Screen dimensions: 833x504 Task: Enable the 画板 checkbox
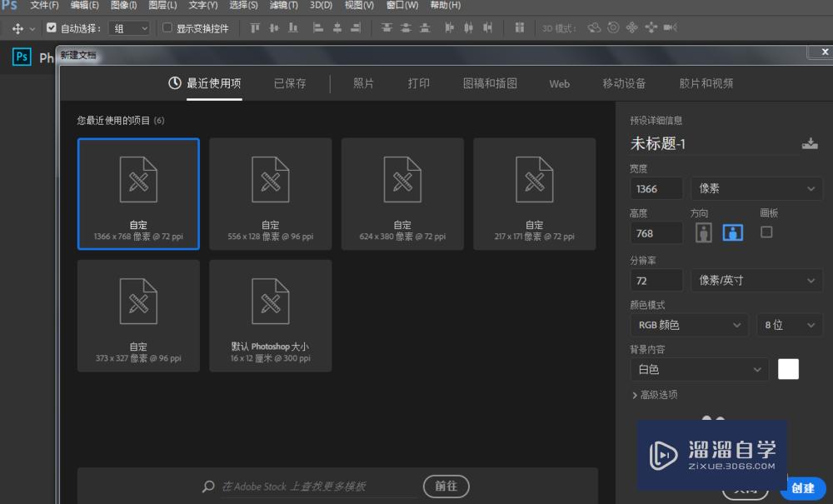(766, 232)
